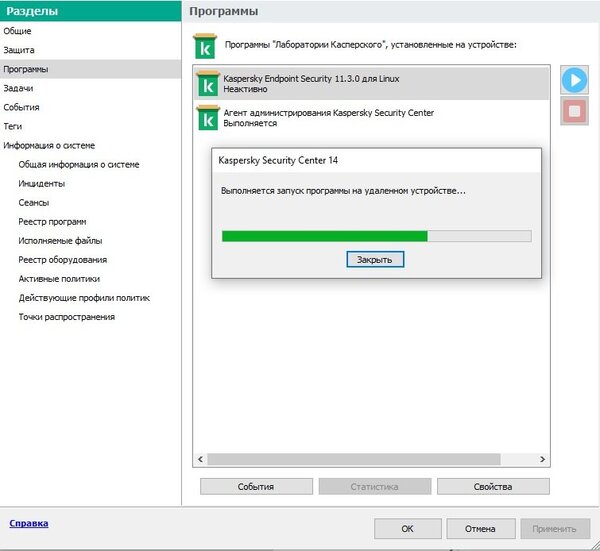Click the Kaspersky Lab header icon
The height and width of the screenshot is (551, 600).
205,46
